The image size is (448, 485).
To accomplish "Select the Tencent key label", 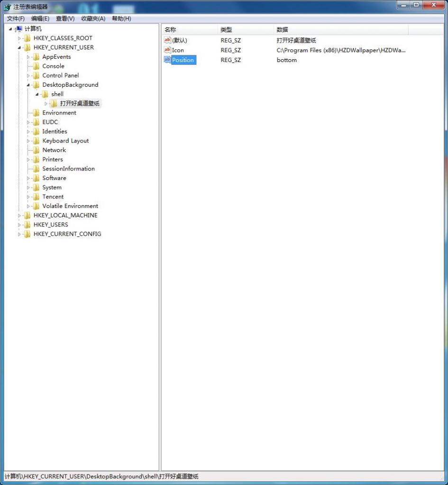I will [53, 197].
